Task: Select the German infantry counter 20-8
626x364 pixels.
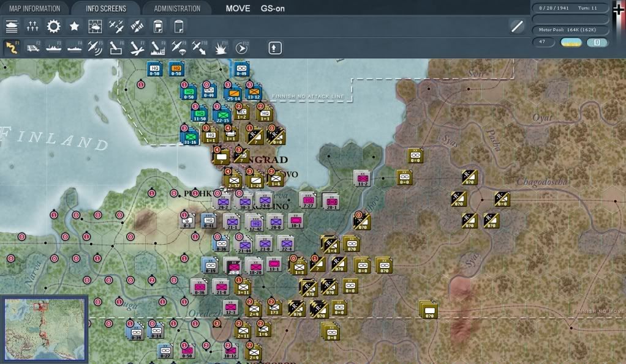Action: [x=275, y=221]
